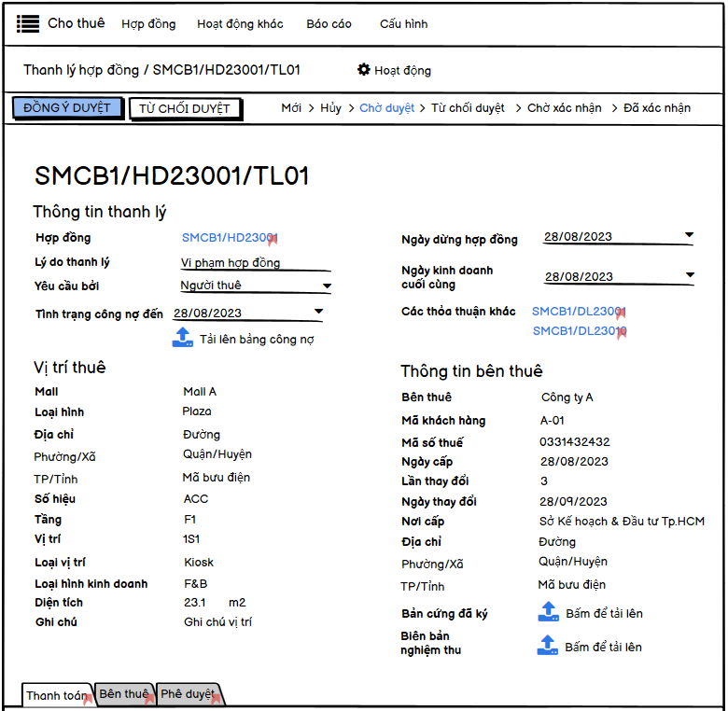The width and height of the screenshot is (728, 711).
Task: Click Thanh lý hợp đồng breadcrumb
Action: point(81,70)
